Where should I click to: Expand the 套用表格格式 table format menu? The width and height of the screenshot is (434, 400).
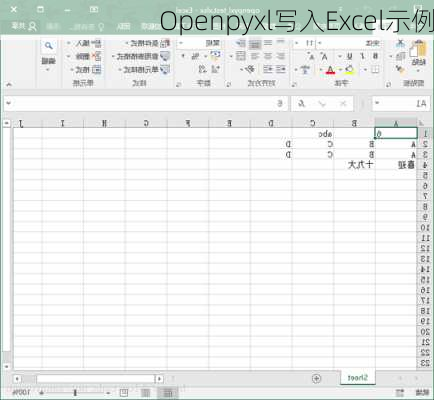141,56
